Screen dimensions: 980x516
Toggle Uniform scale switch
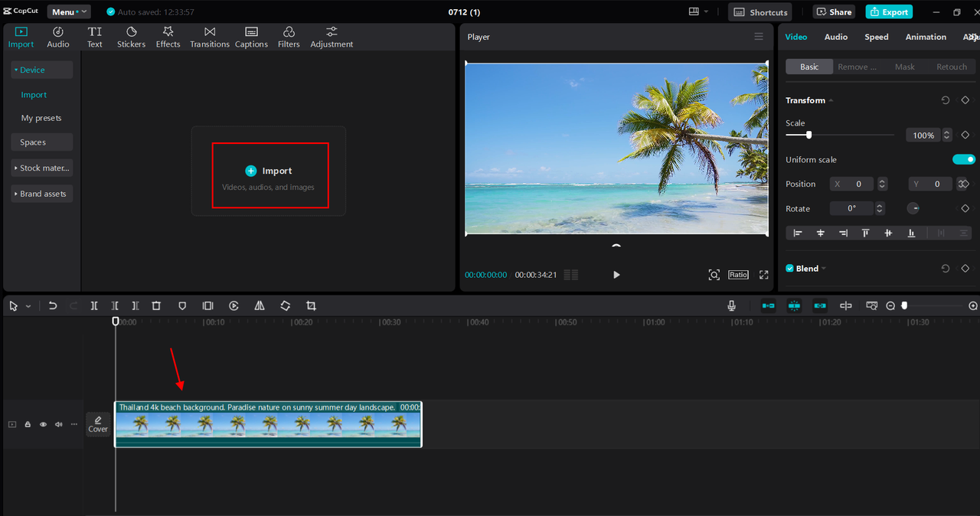click(964, 159)
